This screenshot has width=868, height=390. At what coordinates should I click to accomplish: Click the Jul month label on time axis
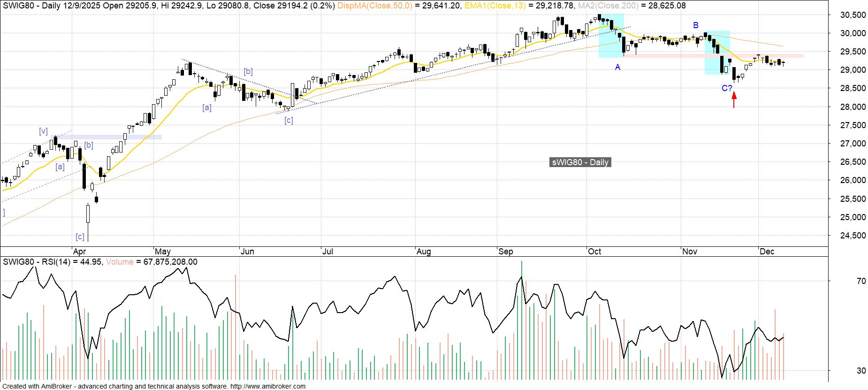(327, 252)
